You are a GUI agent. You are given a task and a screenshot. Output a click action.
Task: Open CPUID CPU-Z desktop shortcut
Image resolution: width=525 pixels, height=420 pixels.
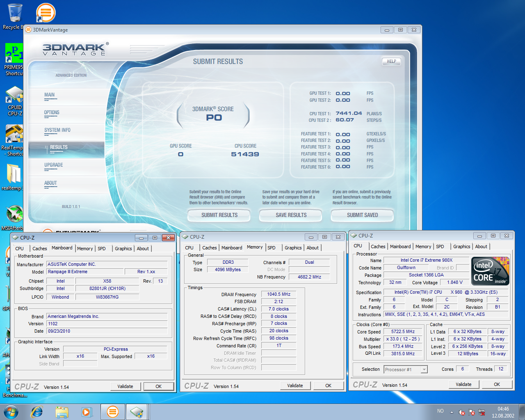point(14,100)
